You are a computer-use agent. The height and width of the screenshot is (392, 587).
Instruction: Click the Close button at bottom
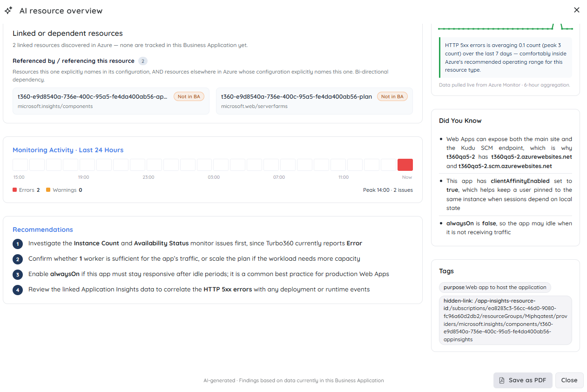[x=569, y=380]
